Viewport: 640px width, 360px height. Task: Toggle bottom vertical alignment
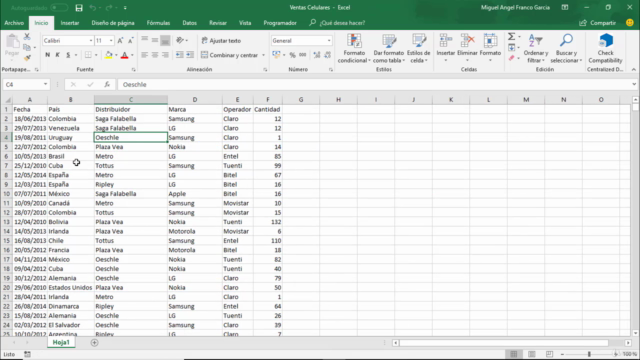click(x=165, y=40)
